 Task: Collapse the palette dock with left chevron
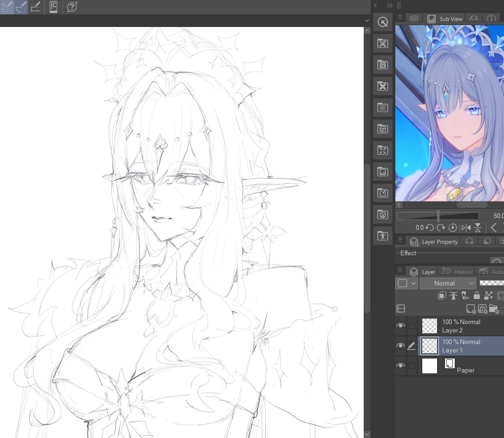tap(376, 5)
